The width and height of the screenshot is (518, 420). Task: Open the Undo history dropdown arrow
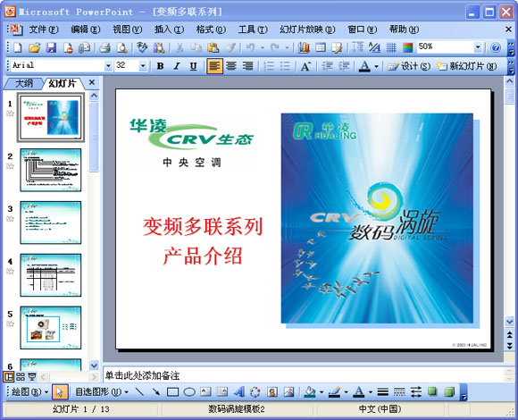[263, 48]
